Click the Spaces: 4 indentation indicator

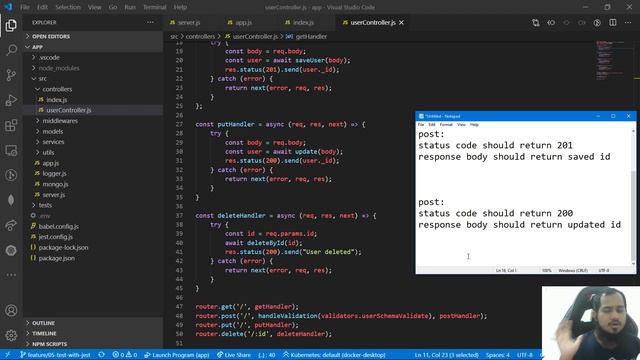point(498,355)
